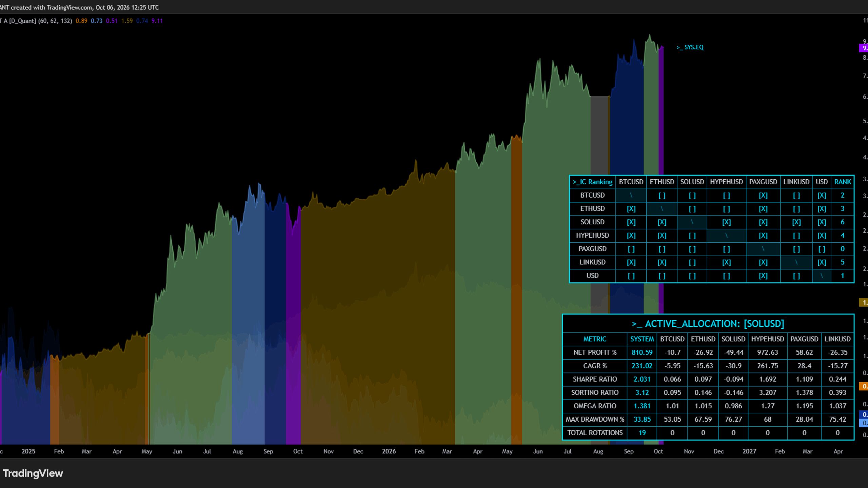Click the >_ ACTIVE_ALLOCATION: [SOLUSD] title
This screenshot has height=488, width=868.
click(708, 324)
